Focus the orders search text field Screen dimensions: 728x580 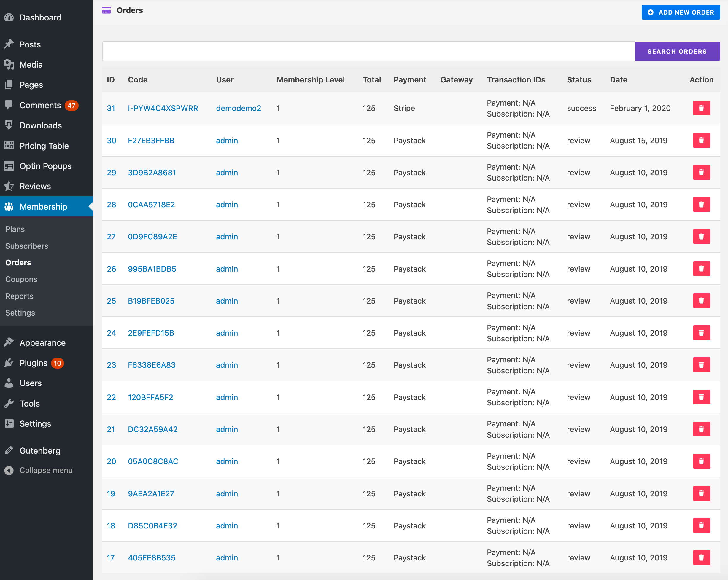point(368,51)
